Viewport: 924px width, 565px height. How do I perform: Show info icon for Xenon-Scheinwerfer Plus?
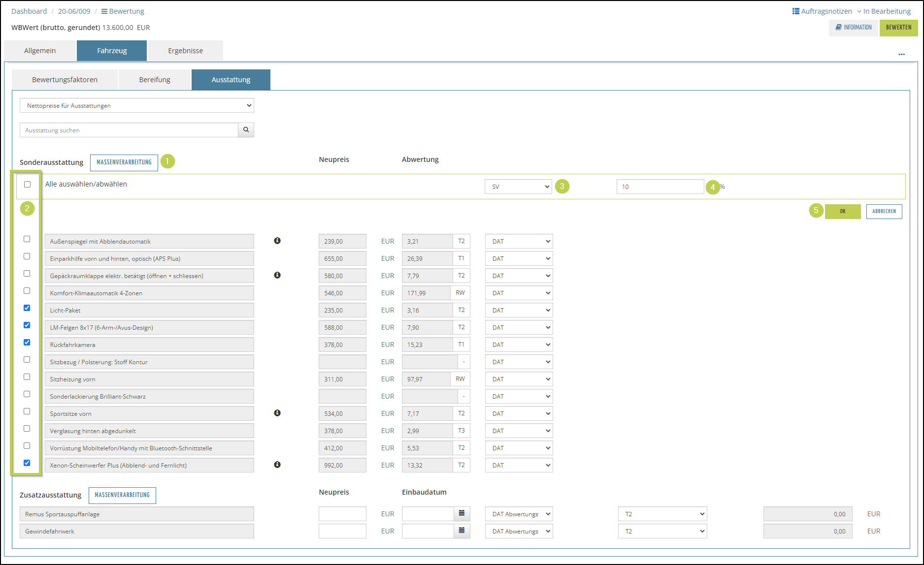(277, 465)
